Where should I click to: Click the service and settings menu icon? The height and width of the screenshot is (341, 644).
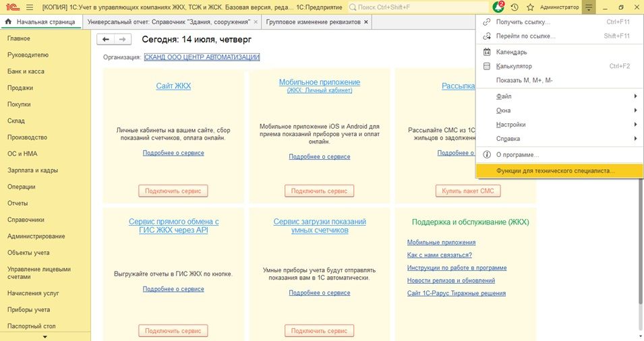590,7
